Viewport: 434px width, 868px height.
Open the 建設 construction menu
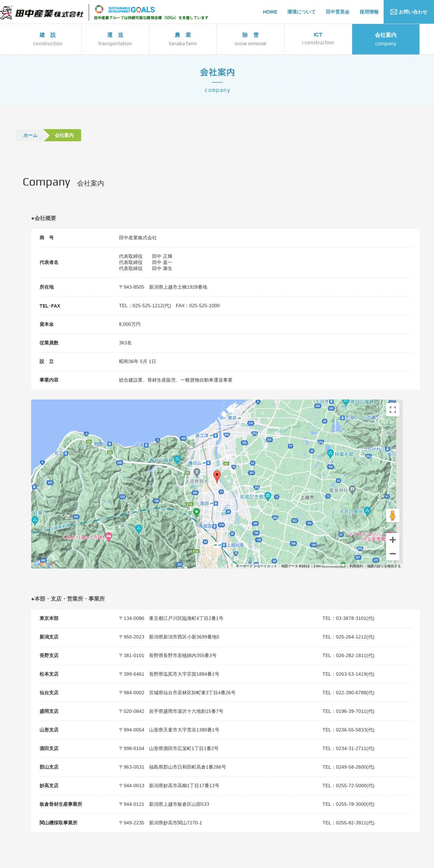tap(48, 39)
